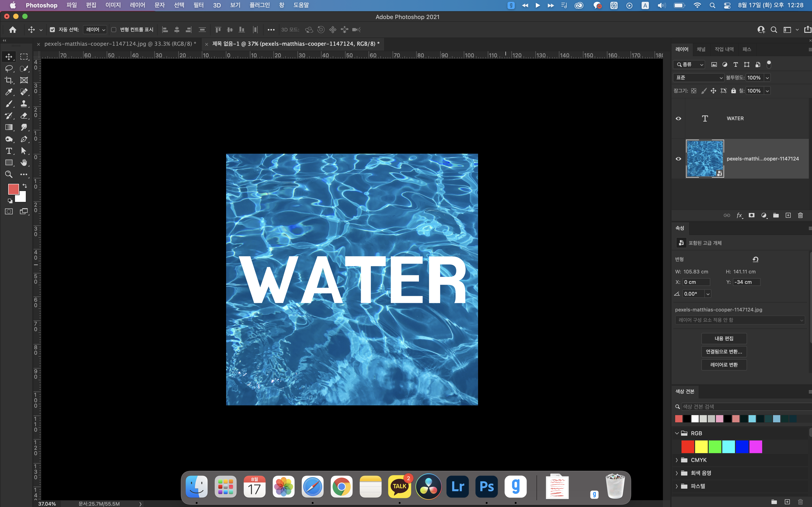
Task: Enable show transform controls checkbox
Action: 114,29
